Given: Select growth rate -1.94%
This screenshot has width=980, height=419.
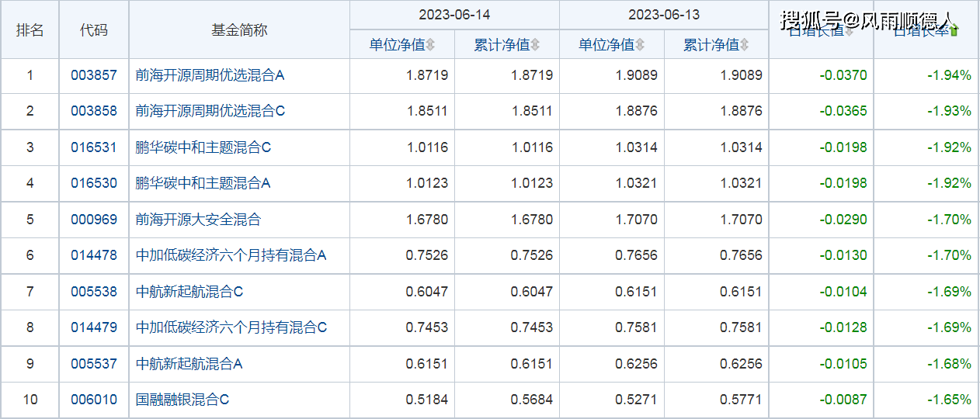Looking at the screenshot, I should pos(949,75).
